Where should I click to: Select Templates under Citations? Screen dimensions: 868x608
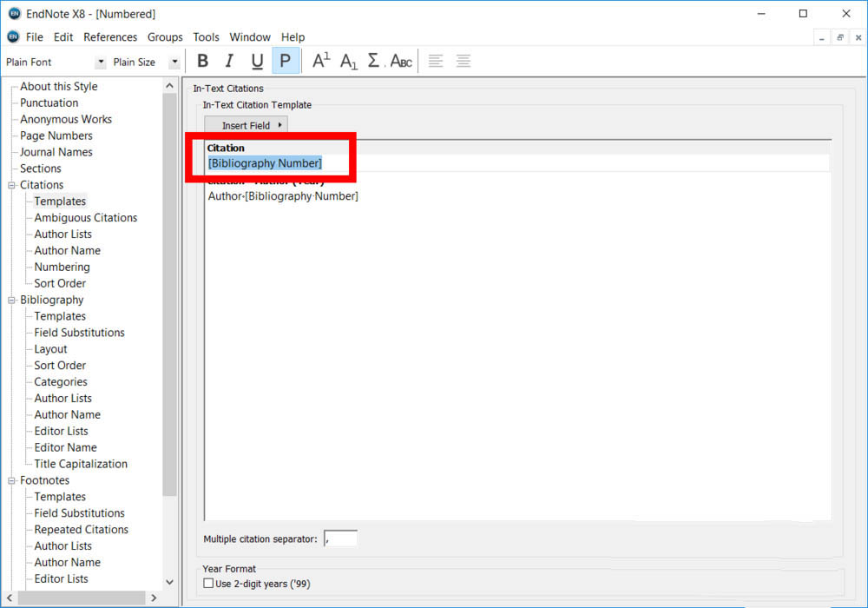[x=60, y=202]
